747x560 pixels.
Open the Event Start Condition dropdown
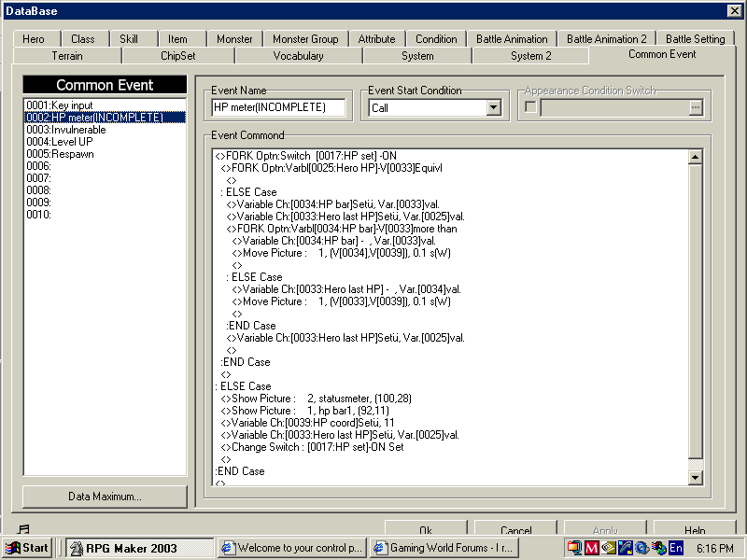(x=493, y=107)
